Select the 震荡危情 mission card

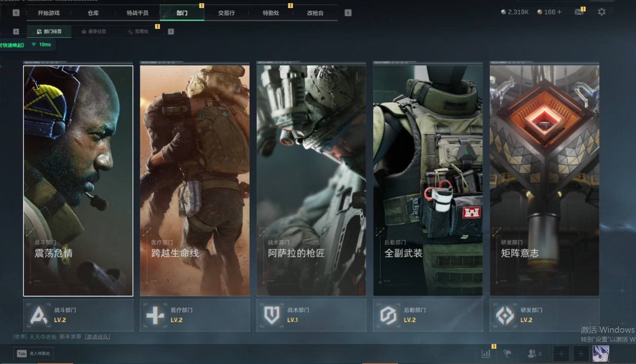(x=78, y=181)
